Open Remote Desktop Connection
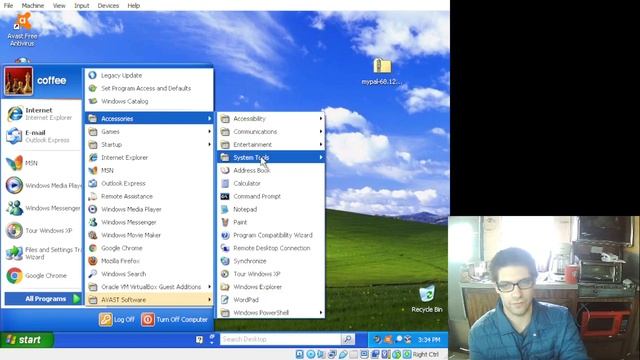Image resolution: width=640 pixels, height=360 pixels. tap(271, 248)
